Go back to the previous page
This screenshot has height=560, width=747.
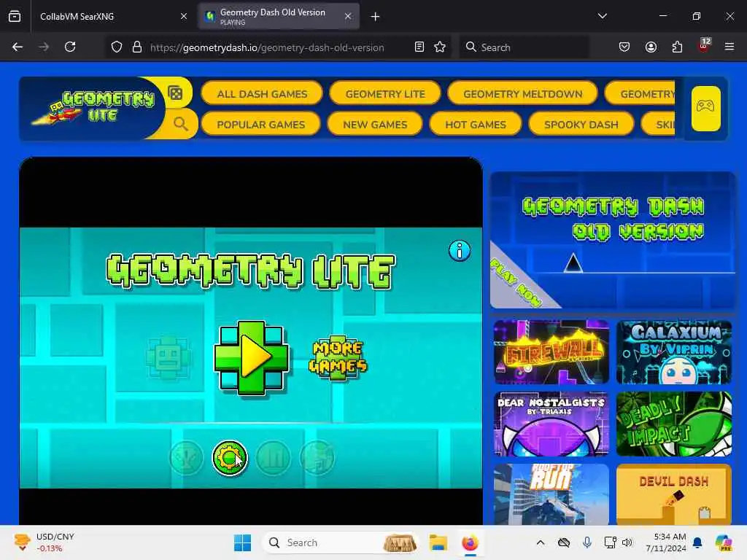pyautogui.click(x=18, y=47)
